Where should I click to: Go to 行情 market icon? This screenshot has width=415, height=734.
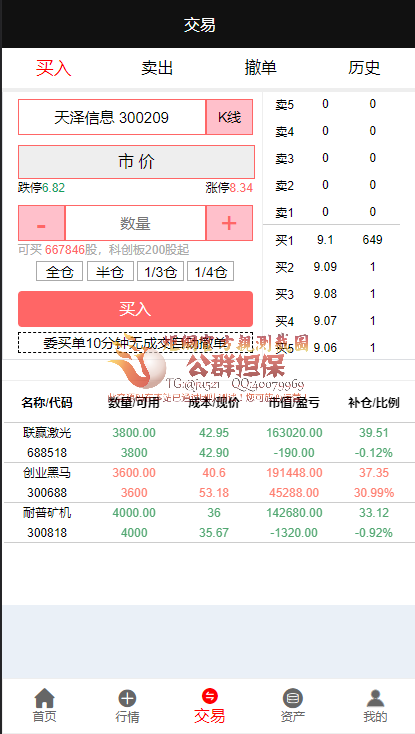(x=127, y=698)
